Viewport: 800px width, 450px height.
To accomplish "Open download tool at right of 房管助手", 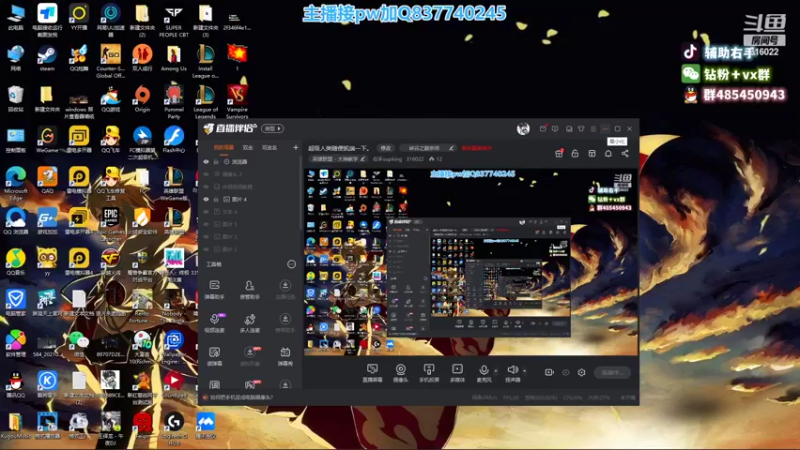I will 285,289.
